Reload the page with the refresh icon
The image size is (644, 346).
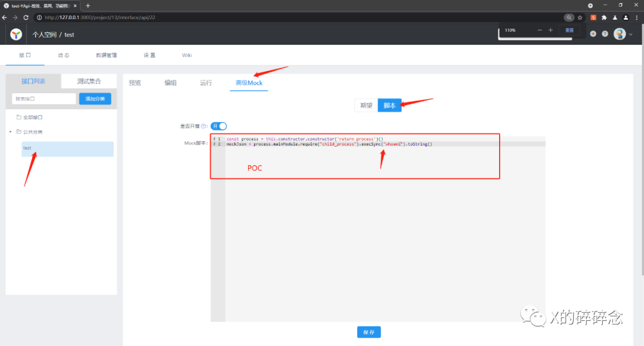click(x=26, y=17)
